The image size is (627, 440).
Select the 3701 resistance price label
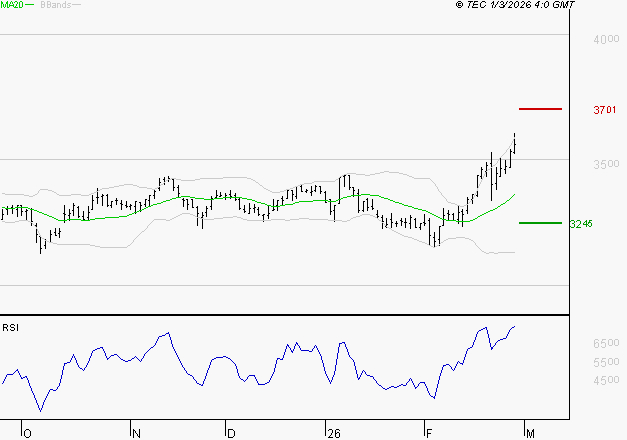(x=604, y=110)
